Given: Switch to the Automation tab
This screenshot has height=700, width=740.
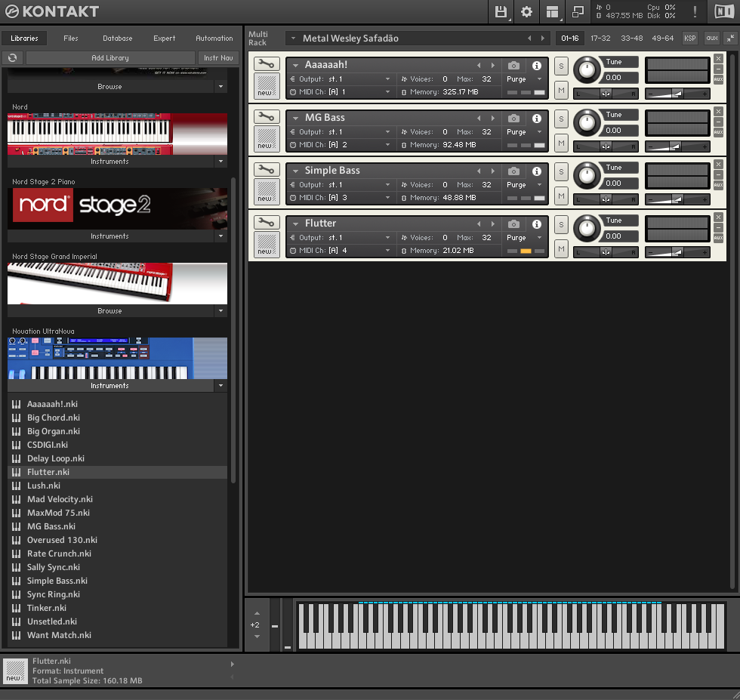Looking at the screenshot, I should [214, 39].
